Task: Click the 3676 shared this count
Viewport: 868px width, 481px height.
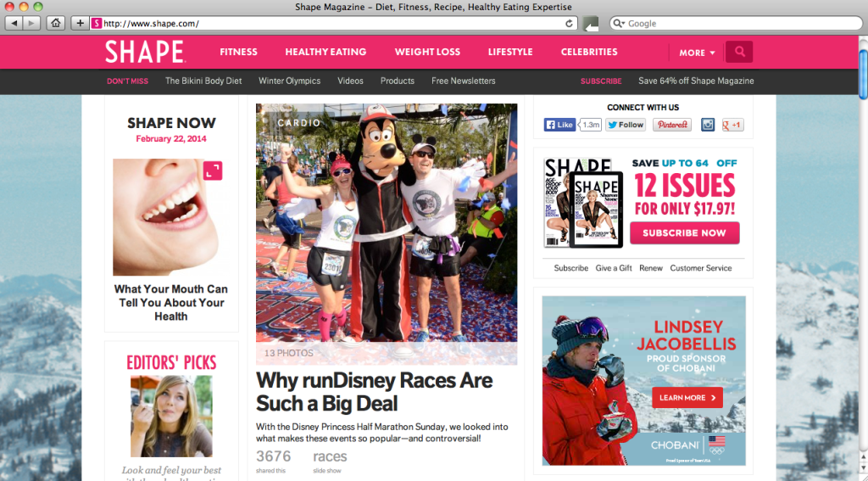Action: click(273, 461)
